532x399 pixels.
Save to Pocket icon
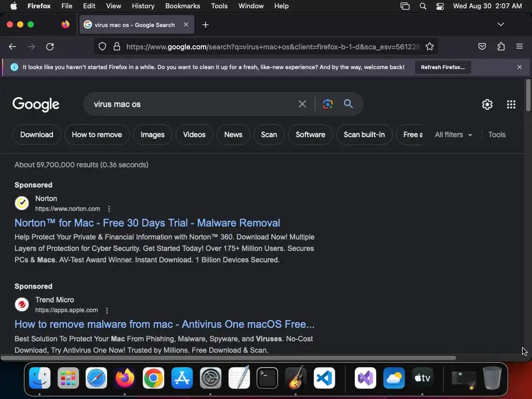point(482,46)
